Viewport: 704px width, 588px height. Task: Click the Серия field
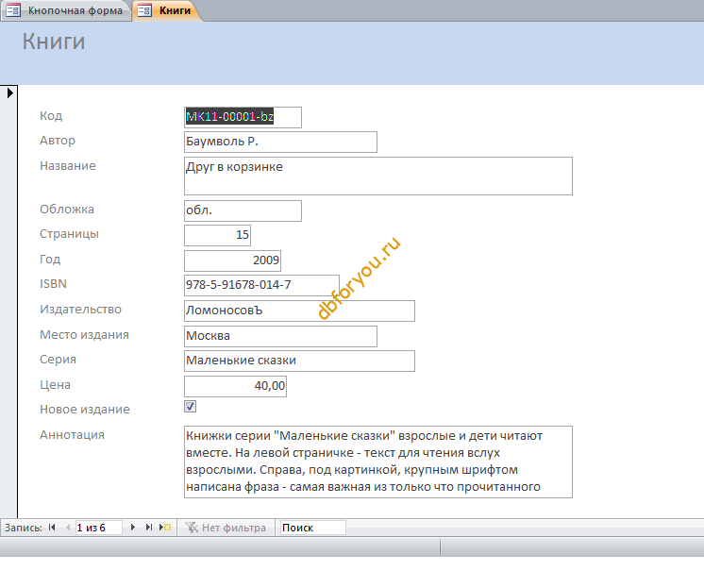coord(299,361)
